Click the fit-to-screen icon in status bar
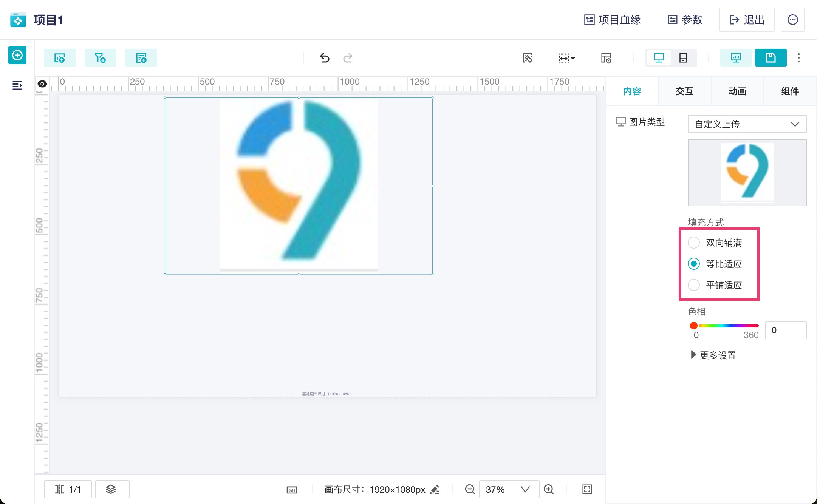This screenshot has height=504, width=817. [587, 489]
